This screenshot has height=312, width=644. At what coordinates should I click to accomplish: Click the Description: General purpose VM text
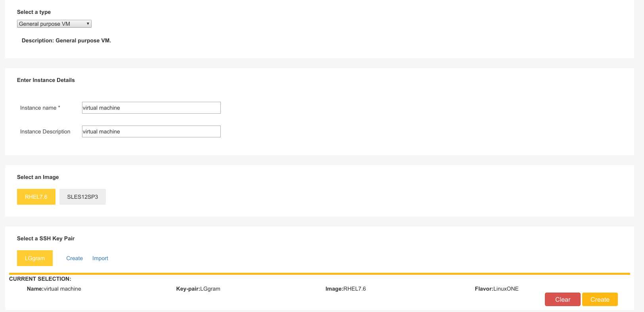(66, 40)
